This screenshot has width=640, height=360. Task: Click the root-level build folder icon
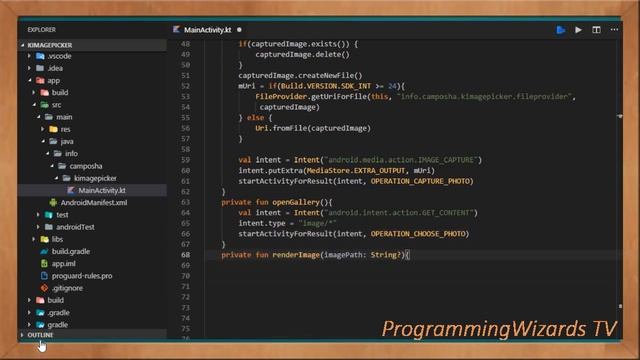[40, 300]
